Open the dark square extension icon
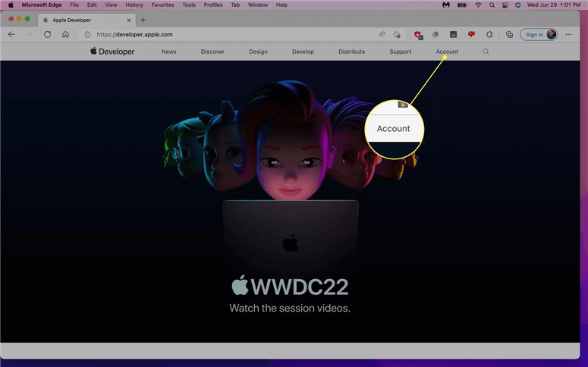Image resolution: width=588 pixels, height=367 pixels. (x=454, y=34)
